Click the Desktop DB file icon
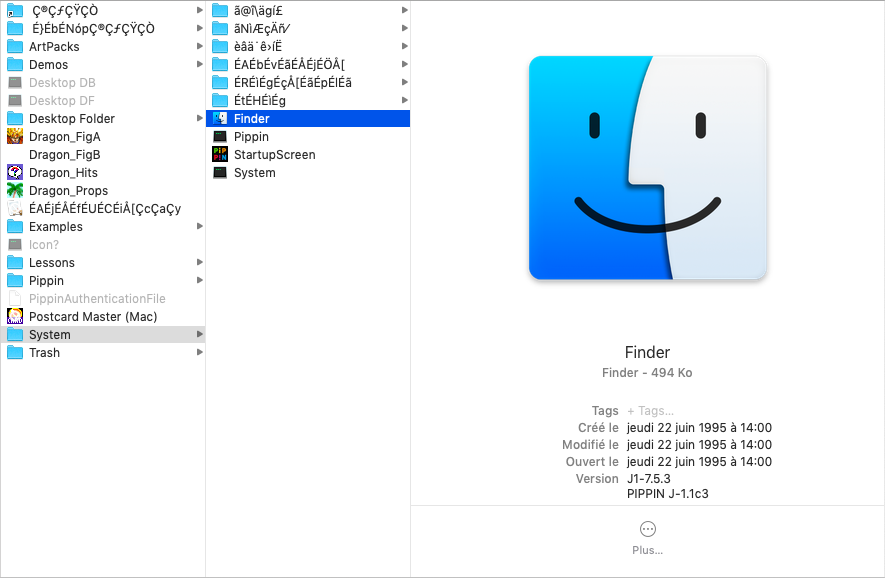885x578 pixels. coord(15,83)
